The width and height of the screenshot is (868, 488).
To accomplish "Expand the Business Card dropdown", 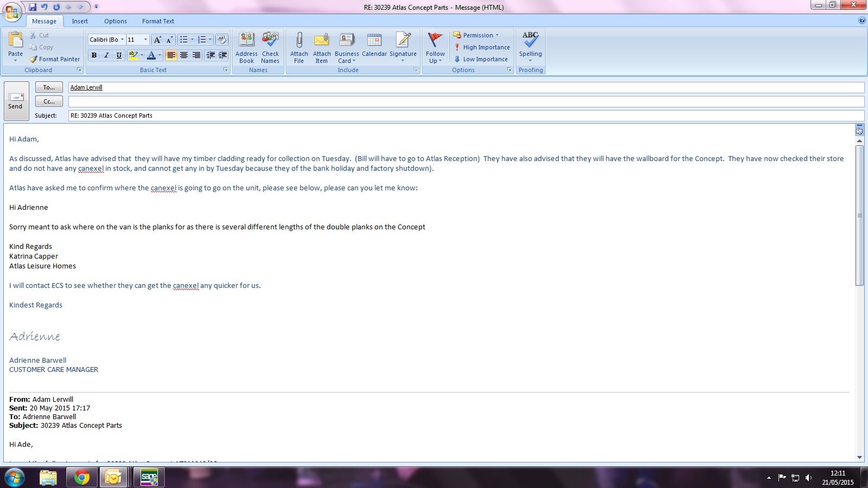I will (x=347, y=48).
